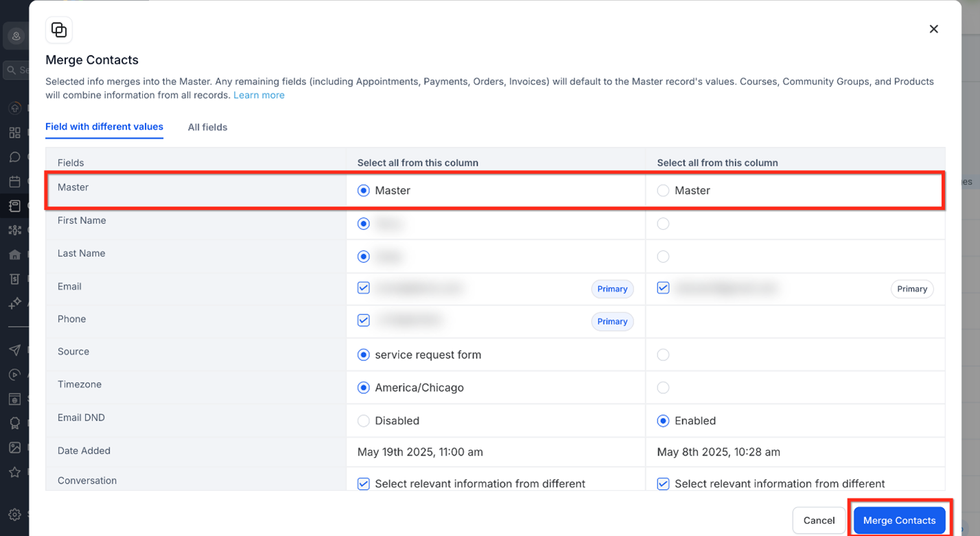Close the Merge Contacts dialog with X
This screenshot has height=536, width=980.
(x=933, y=29)
